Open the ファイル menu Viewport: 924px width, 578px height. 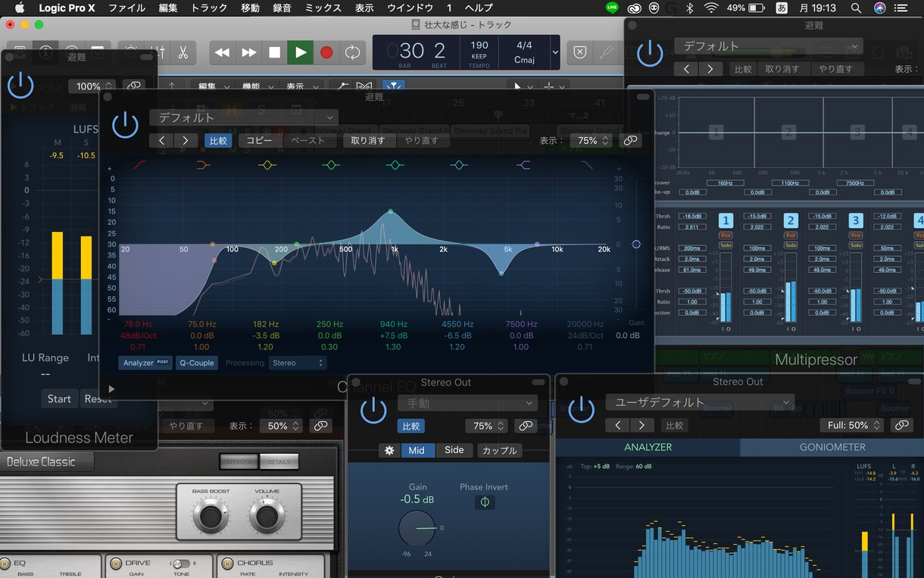click(x=127, y=8)
